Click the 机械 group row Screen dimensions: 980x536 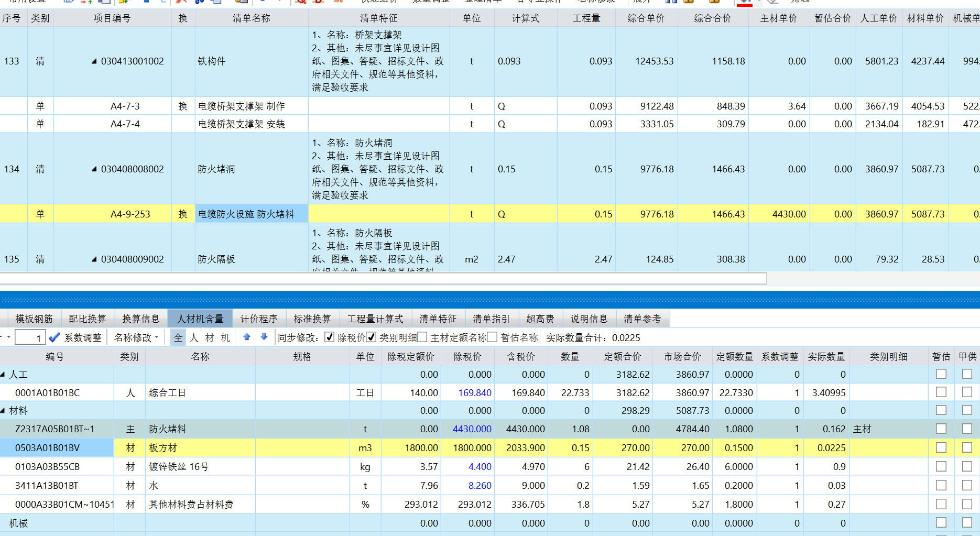pyautogui.click(x=490, y=523)
